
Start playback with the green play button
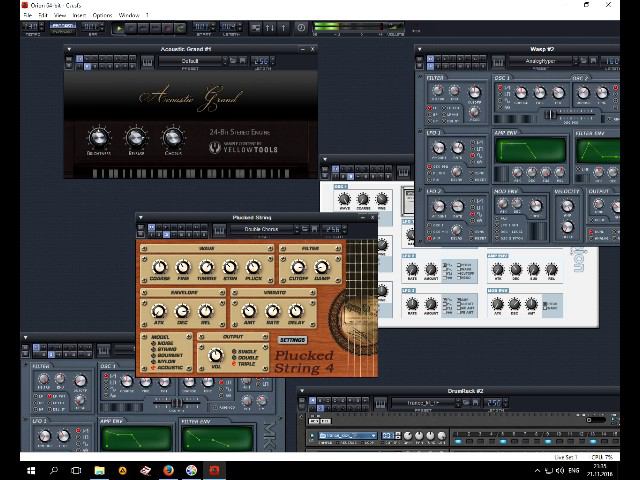point(119,28)
